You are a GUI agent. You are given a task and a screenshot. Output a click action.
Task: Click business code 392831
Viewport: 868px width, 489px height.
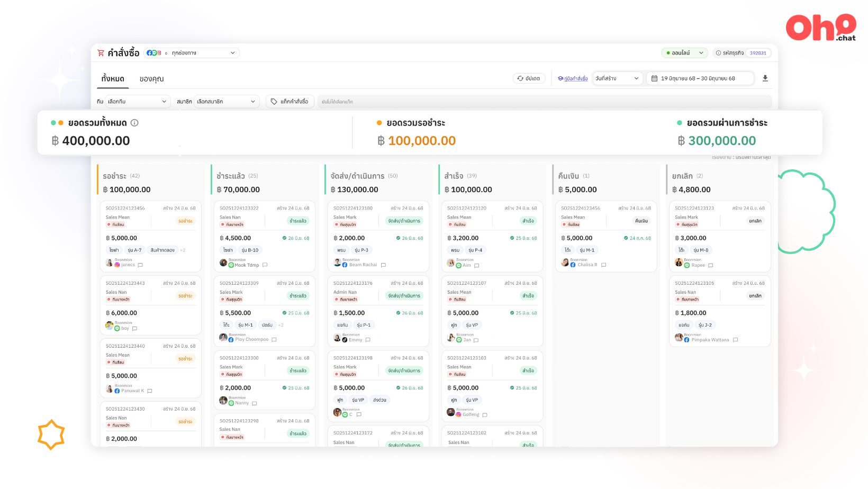coord(758,53)
